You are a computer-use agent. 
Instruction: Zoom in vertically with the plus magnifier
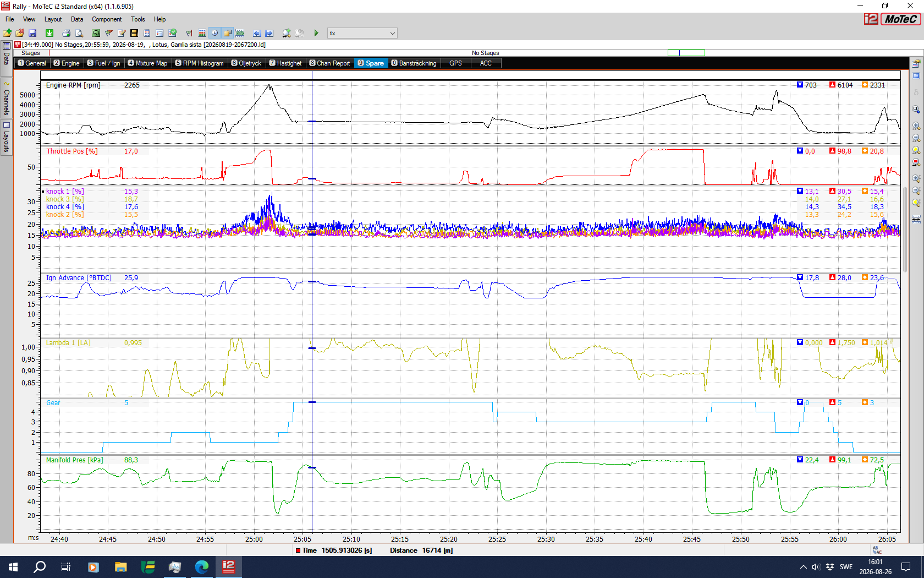coord(916,178)
